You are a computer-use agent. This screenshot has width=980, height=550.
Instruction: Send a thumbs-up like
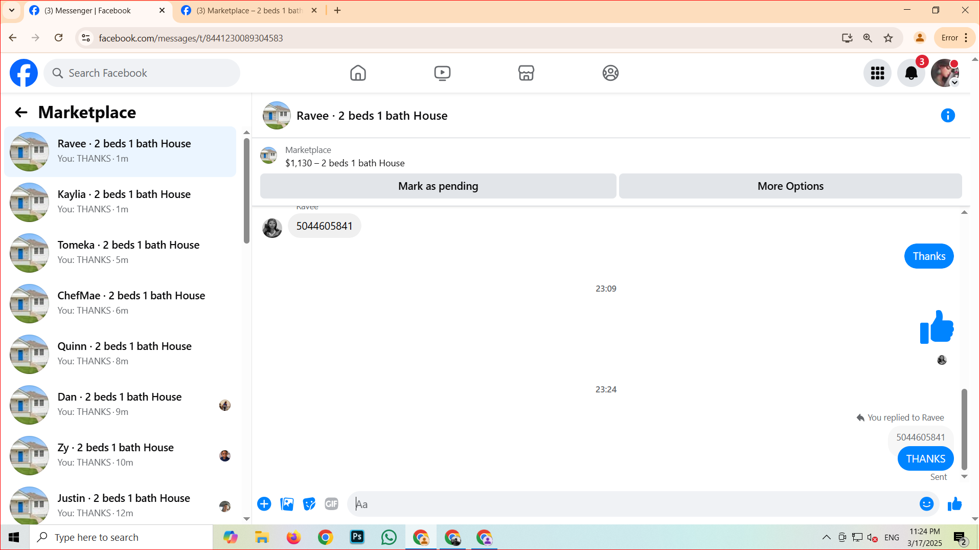[x=954, y=504]
